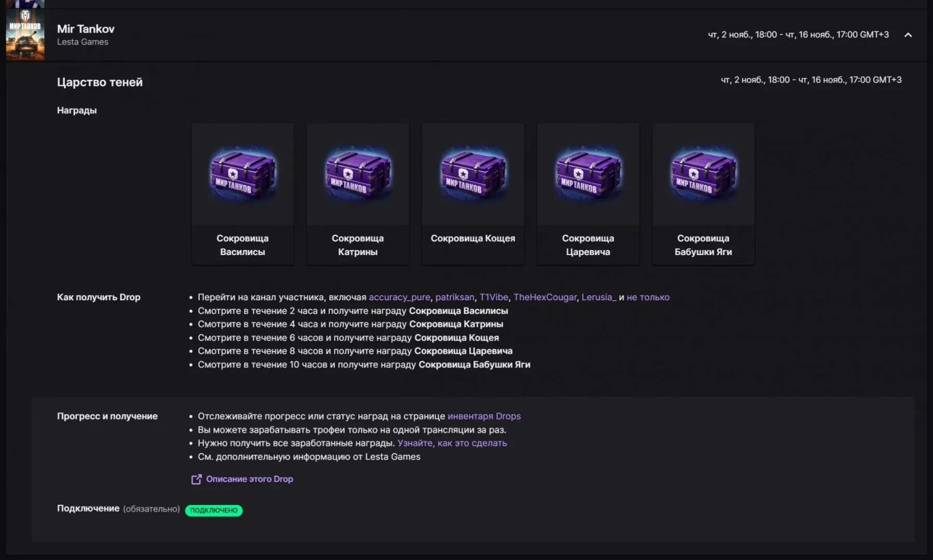Click 'Узнайте, как это сделать' link
Viewport: 933px width, 560px height.
(x=452, y=443)
